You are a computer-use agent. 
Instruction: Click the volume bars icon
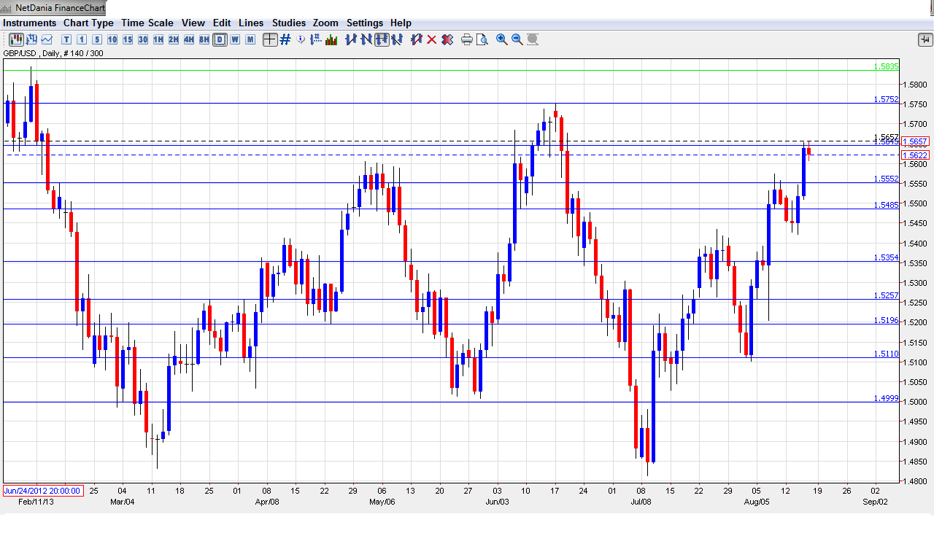[x=331, y=39]
